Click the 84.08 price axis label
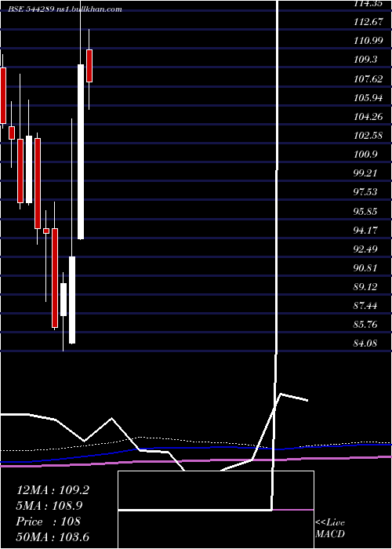Screen dimensions: 392x549 click(365, 344)
